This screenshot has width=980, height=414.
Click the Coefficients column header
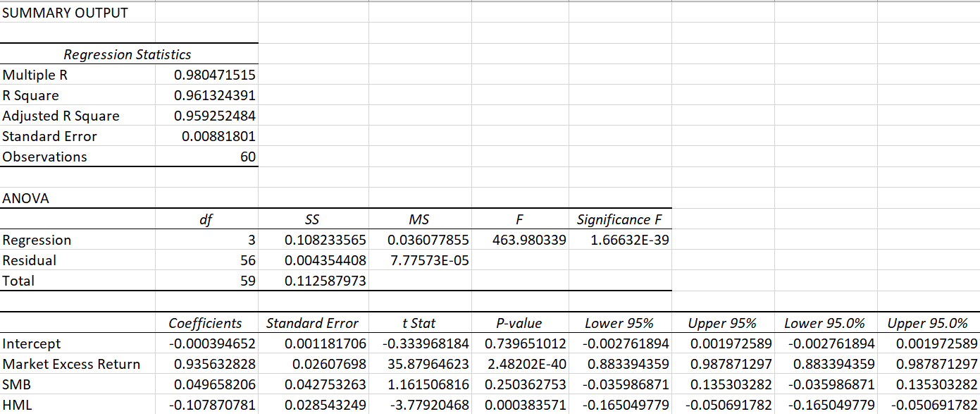click(205, 323)
